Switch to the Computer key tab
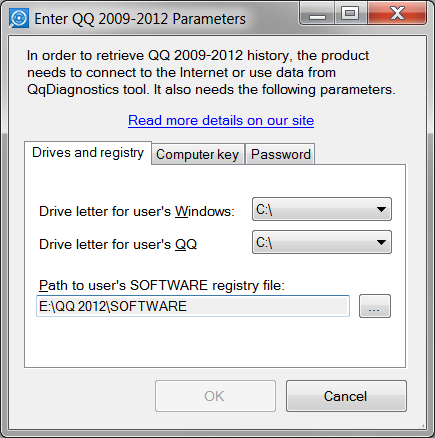Image resolution: width=435 pixels, height=438 pixels. (198, 154)
